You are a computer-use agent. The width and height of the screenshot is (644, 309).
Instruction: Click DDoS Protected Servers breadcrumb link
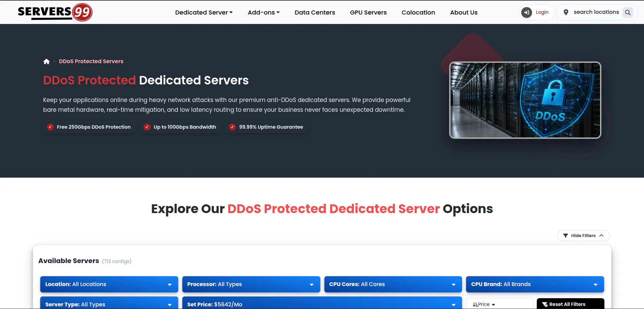click(x=91, y=61)
